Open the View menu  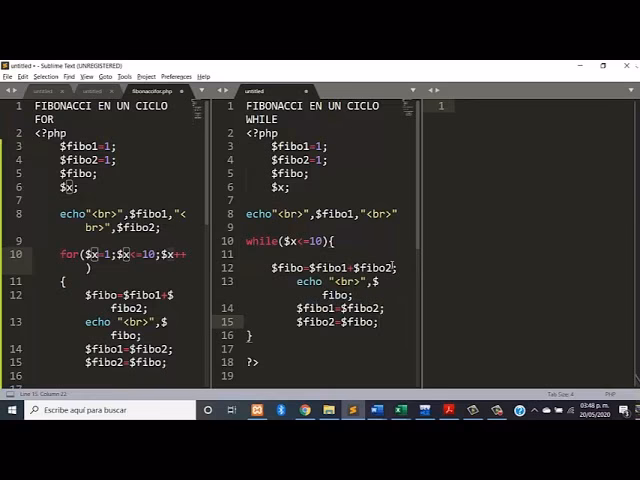click(x=87, y=77)
